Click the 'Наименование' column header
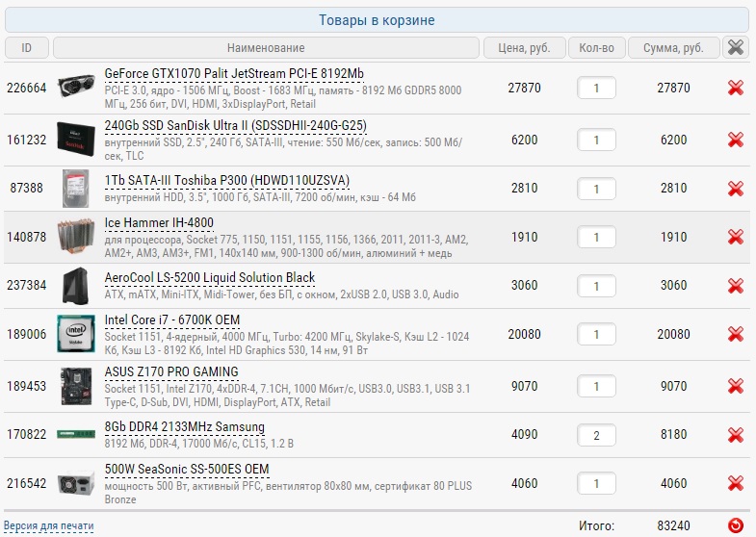Viewport: 756px width, 537px height. pyautogui.click(x=266, y=48)
